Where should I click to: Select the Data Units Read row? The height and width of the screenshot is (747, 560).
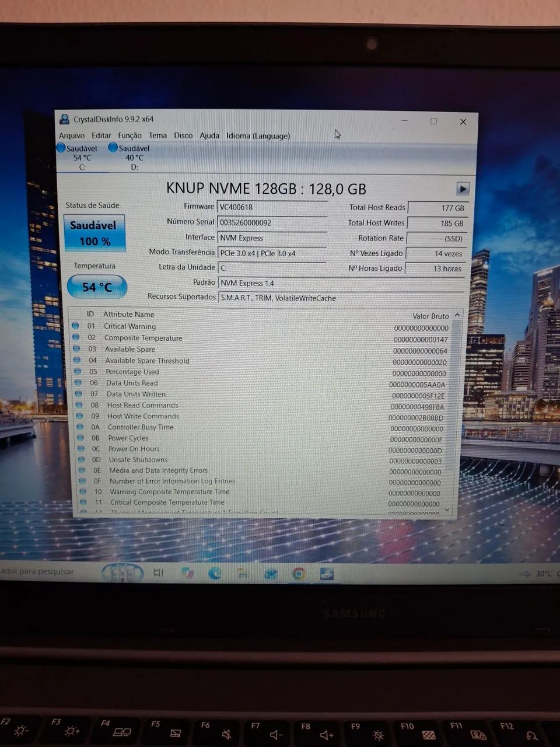(x=262, y=383)
